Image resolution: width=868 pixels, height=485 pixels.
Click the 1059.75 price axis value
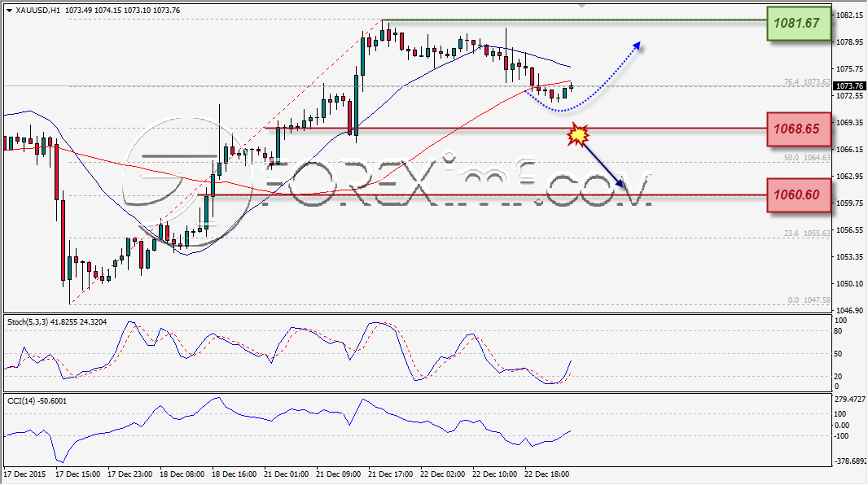(850, 203)
